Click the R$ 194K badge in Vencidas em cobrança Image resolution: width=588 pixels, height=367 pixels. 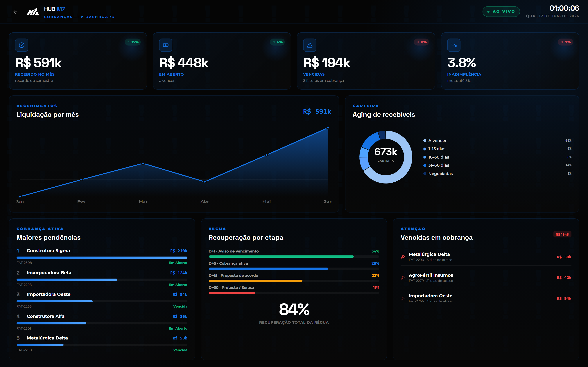click(562, 235)
